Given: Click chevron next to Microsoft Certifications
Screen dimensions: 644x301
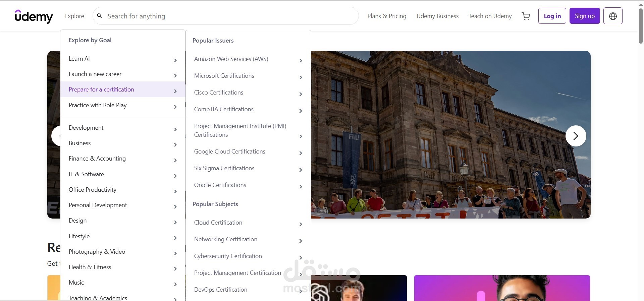Looking at the screenshot, I should tap(301, 77).
